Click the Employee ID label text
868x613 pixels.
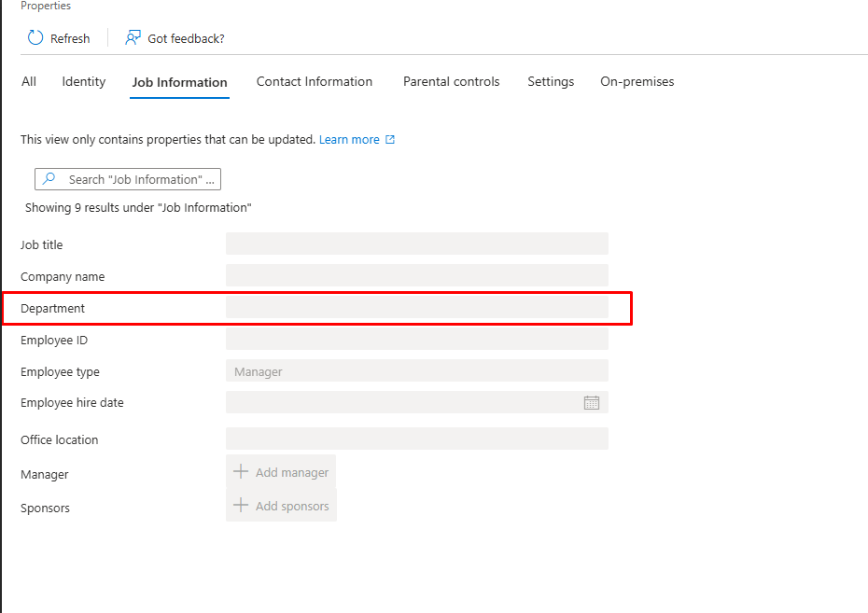point(54,341)
